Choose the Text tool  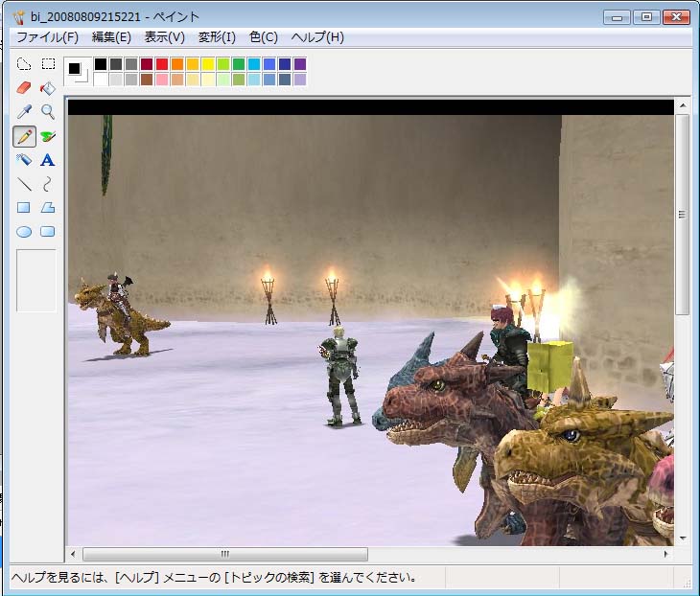pyautogui.click(x=48, y=160)
